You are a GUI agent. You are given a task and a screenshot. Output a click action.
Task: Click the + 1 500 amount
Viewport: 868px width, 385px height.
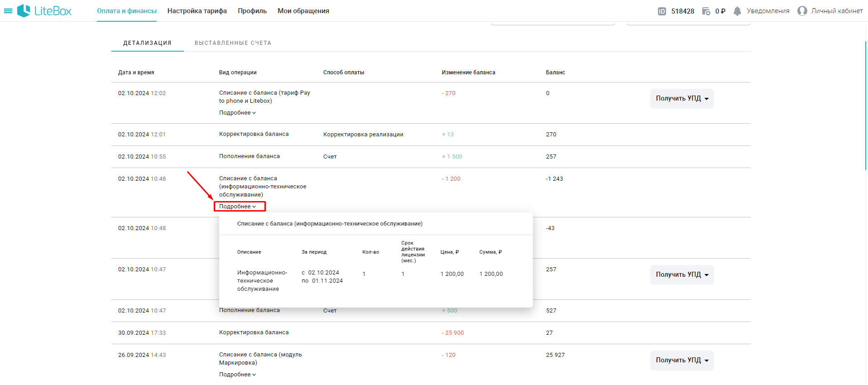[452, 157]
